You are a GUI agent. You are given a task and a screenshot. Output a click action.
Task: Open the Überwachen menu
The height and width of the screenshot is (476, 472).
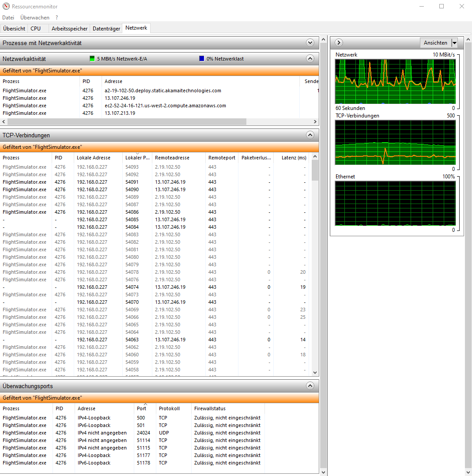click(35, 17)
